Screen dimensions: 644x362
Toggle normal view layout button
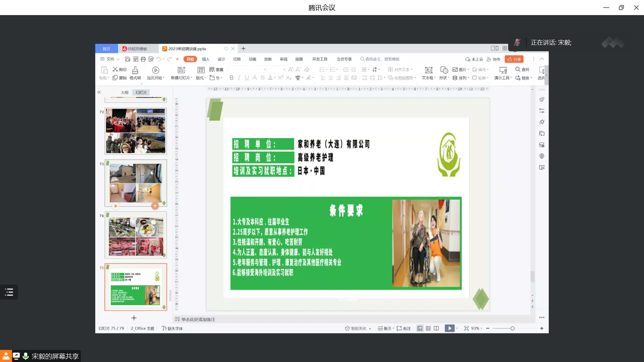pos(420,328)
